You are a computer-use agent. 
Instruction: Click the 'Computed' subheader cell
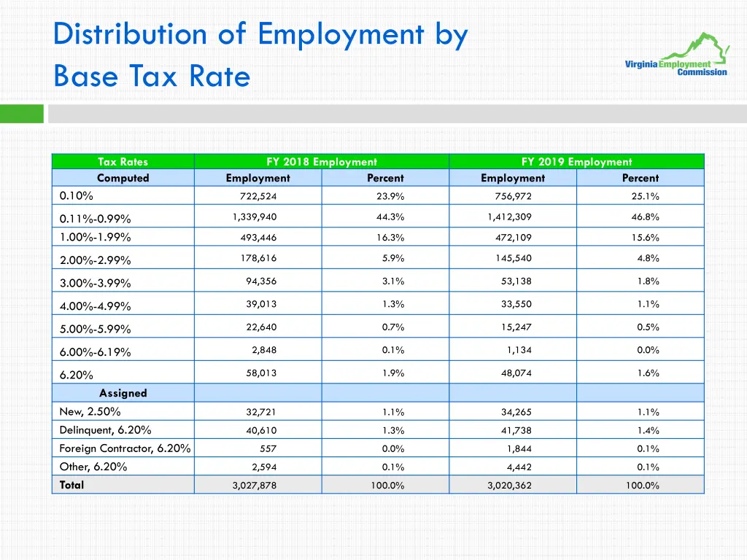click(123, 178)
